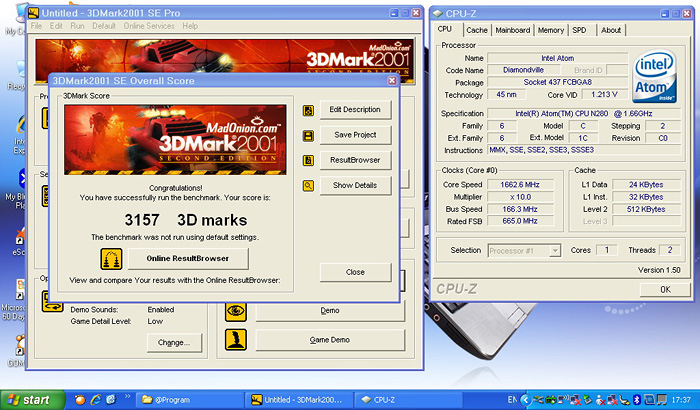Click the Game Detail Level 'Low' value
The image size is (700, 410).
(155, 322)
